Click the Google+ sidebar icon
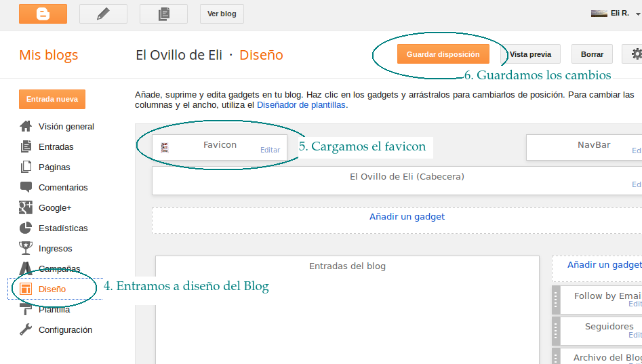This screenshot has height=364, width=642. [x=26, y=207]
